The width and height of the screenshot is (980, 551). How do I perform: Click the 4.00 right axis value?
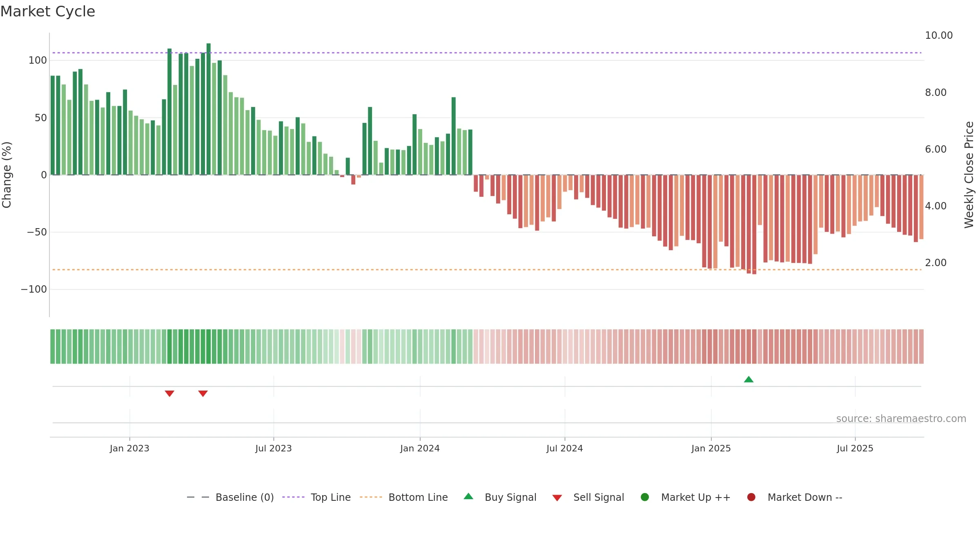point(936,206)
